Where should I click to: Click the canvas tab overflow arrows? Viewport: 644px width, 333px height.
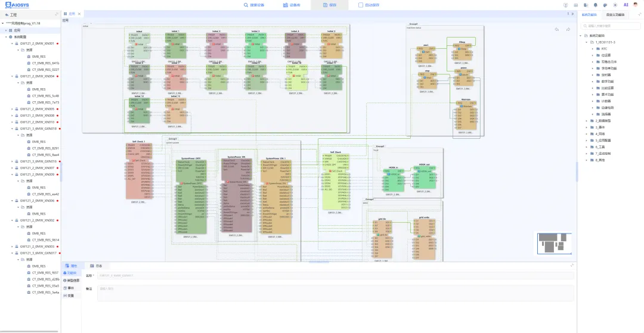point(572,14)
